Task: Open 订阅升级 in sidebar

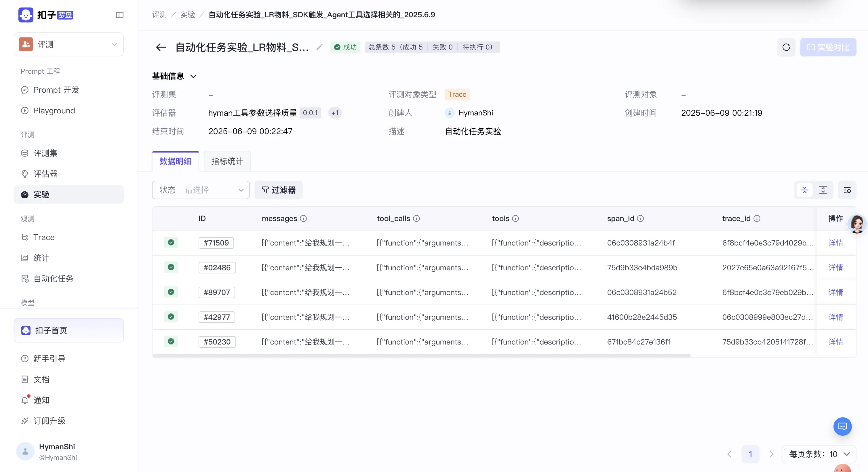Action: pos(69,421)
